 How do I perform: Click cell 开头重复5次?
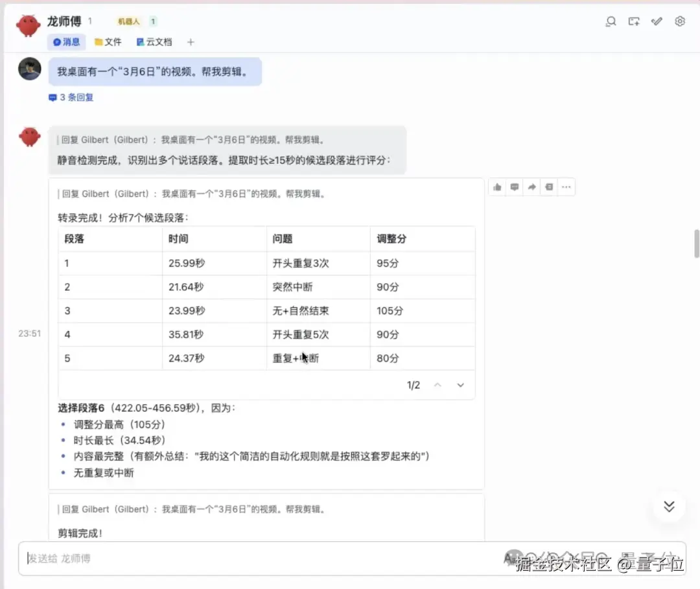point(301,334)
